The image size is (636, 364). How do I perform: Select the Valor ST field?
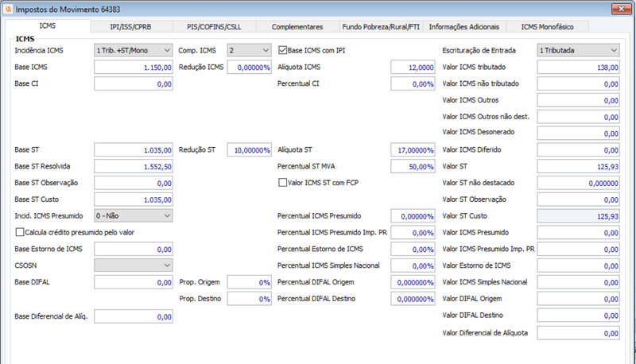(x=579, y=166)
